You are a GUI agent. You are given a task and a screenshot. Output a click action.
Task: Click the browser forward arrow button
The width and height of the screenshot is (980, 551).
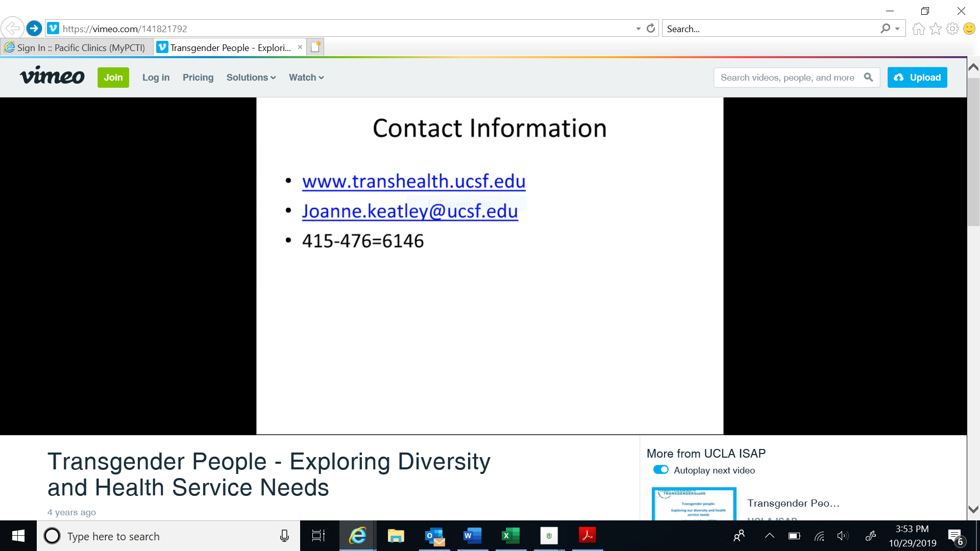coord(34,29)
